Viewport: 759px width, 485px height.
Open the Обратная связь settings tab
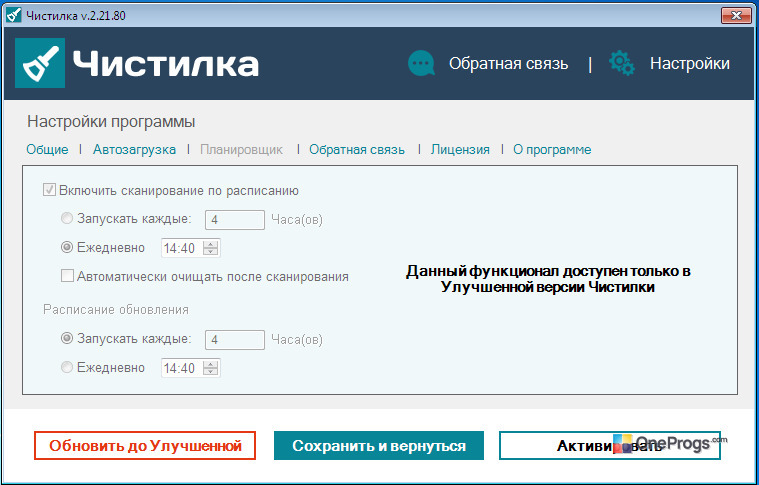click(x=357, y=150)
